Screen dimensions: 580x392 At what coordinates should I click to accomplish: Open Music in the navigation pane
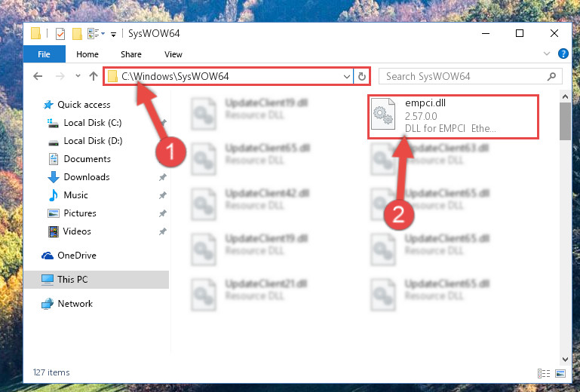(75, 195)
